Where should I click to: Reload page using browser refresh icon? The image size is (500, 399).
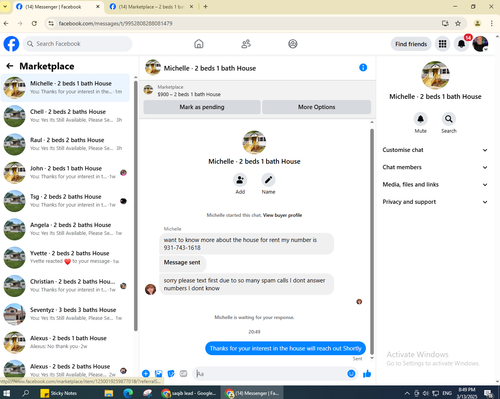point(34,23)
